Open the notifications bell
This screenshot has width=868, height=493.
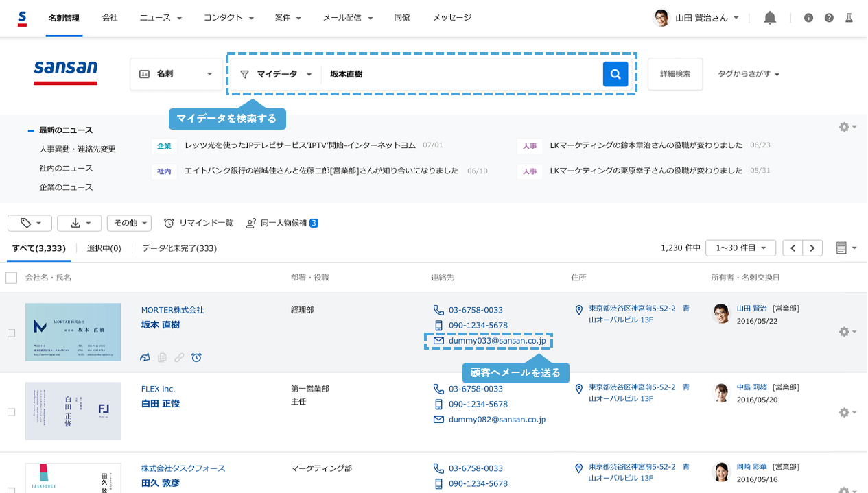click(x=770, y=18)
